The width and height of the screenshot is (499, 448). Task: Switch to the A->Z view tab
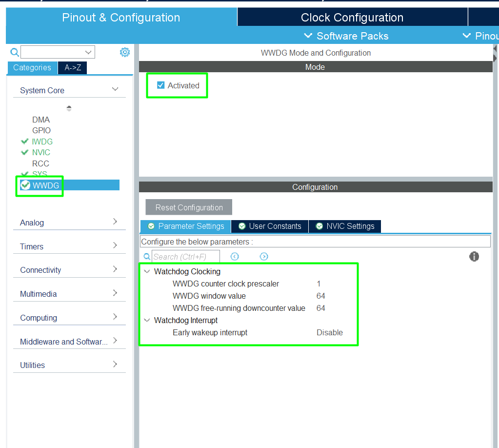73,68
